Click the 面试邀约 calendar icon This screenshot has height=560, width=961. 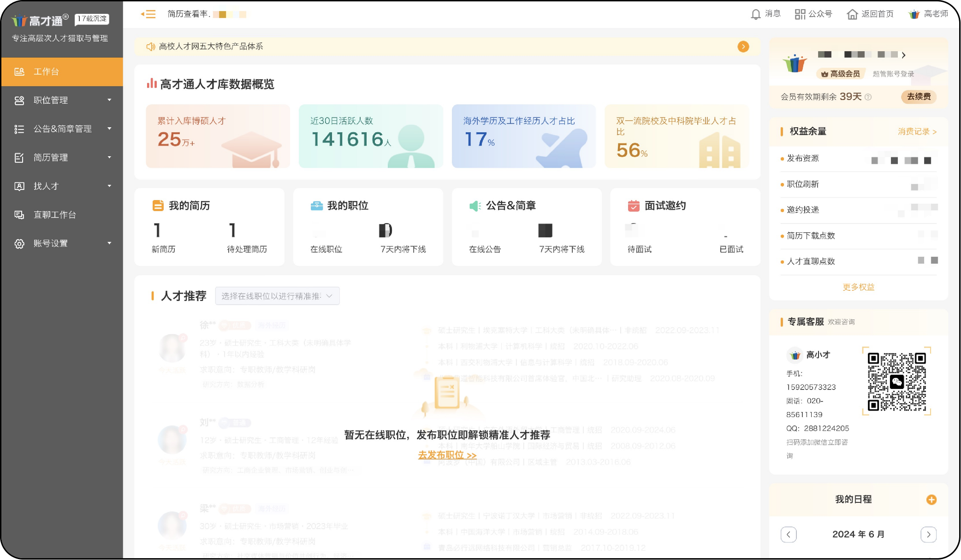pos(634,206)
